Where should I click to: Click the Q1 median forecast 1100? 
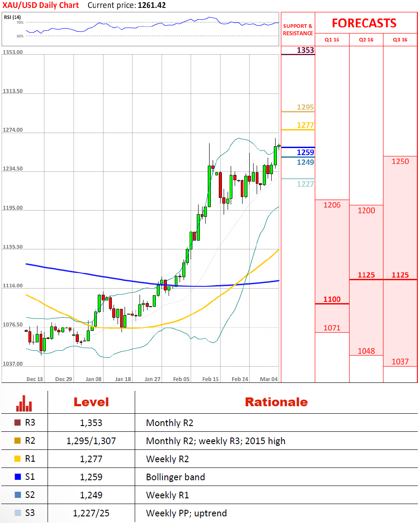[332, 299]
